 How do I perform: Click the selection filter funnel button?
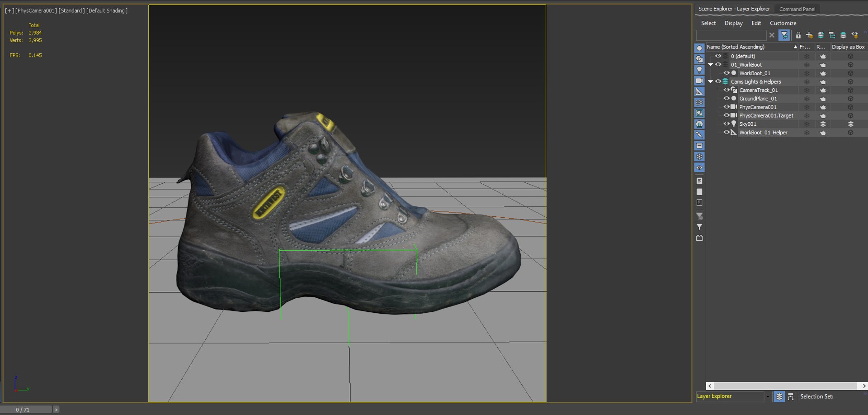coord(784,35)
